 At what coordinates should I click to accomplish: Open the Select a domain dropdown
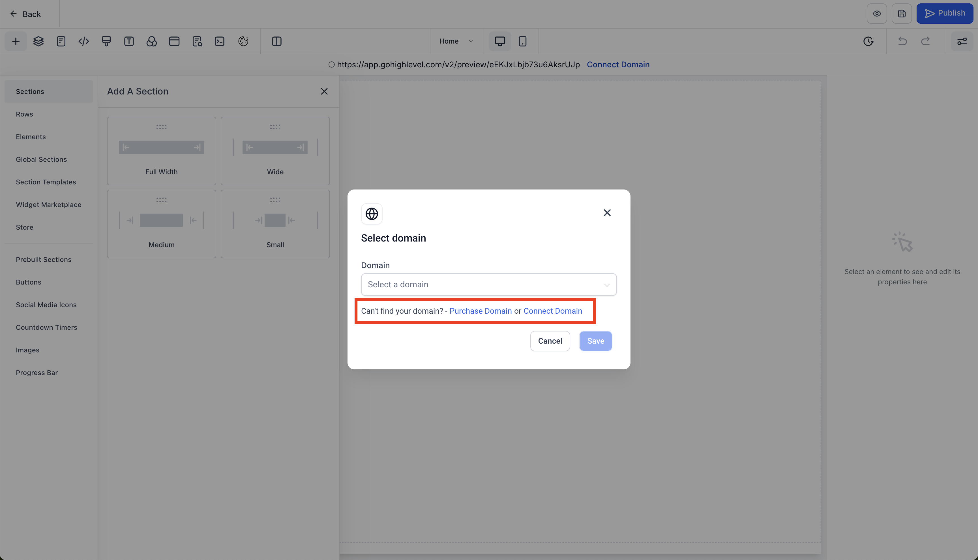[x=489, y=285]
